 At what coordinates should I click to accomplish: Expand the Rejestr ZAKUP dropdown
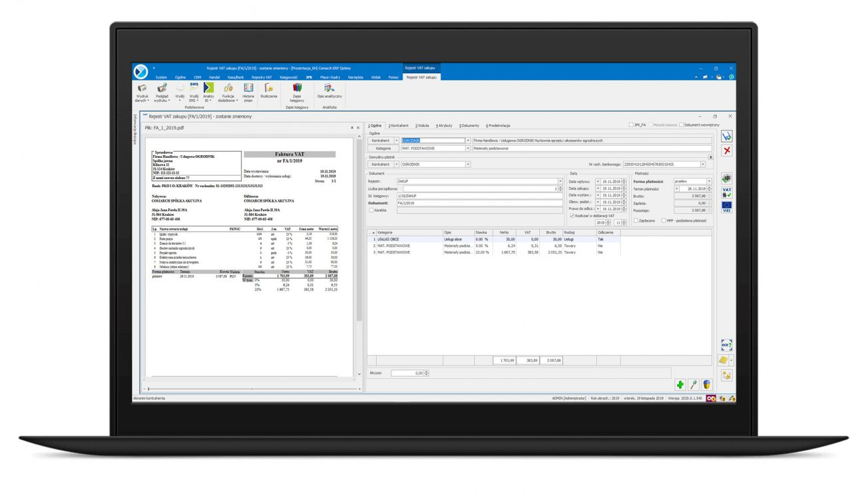(560, 180)
